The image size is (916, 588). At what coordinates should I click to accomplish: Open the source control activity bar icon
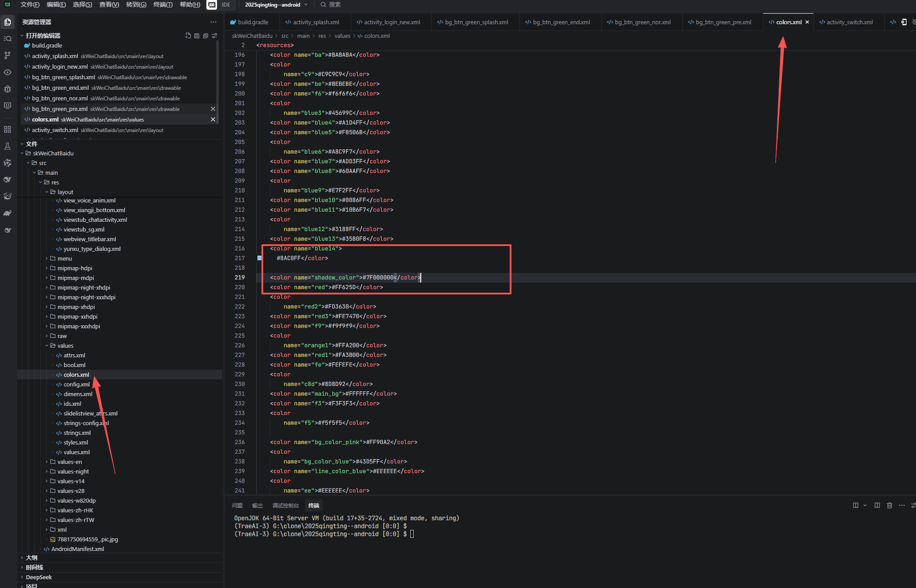pos(7,55)
